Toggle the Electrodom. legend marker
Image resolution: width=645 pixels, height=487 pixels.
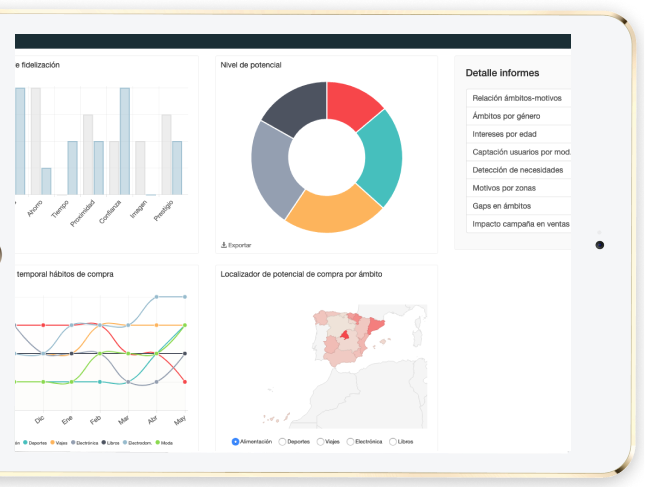[124, 441]
